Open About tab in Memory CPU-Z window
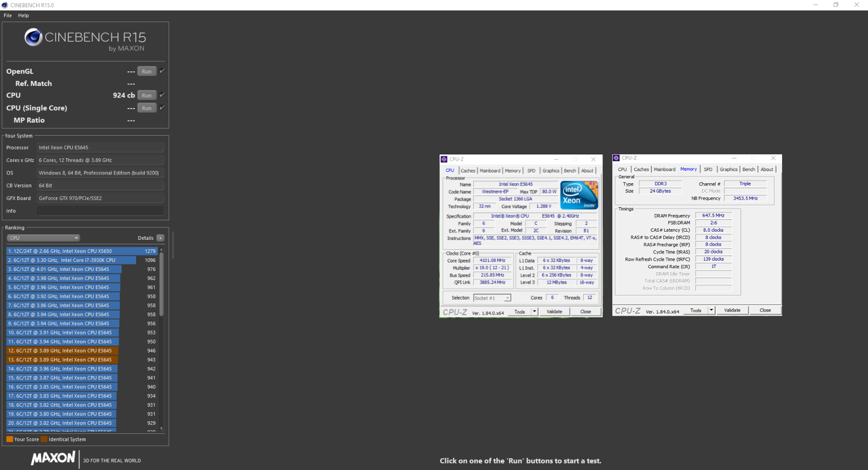Image resolution: width=868 pixels, height=470 pixels. 767,169
